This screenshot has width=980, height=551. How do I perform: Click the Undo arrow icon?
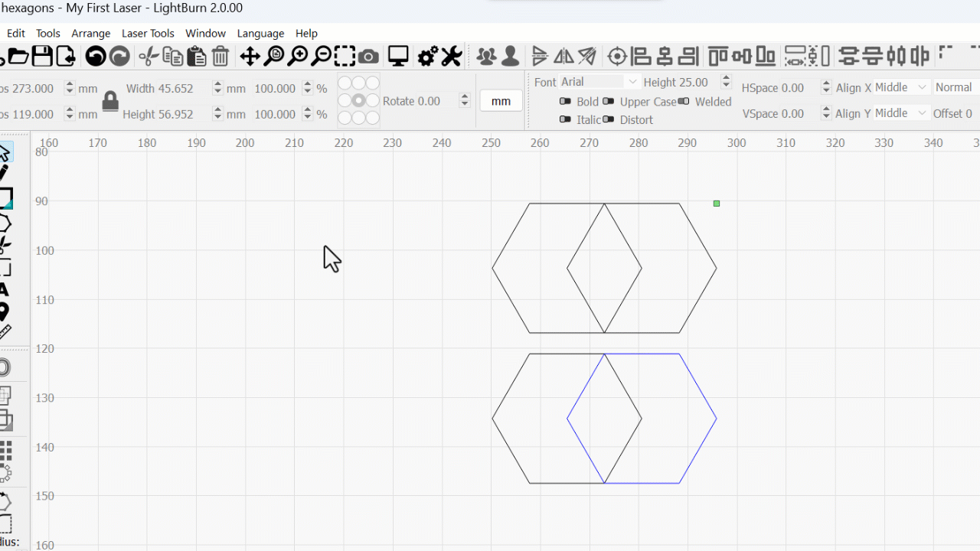(x=95, y=56)
